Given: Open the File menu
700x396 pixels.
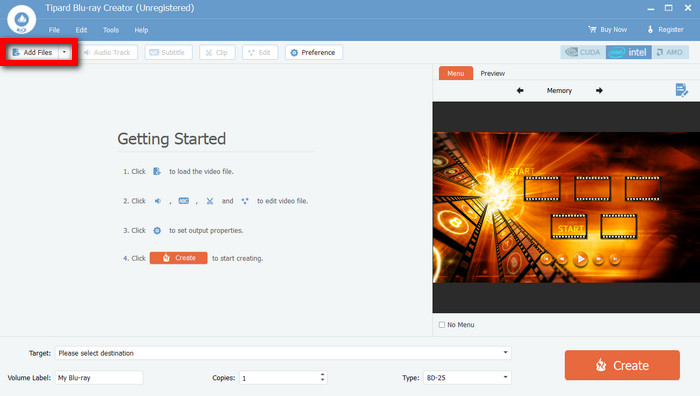Looking at the screenshot, I should pyautogui.click(x=54, y=30).
